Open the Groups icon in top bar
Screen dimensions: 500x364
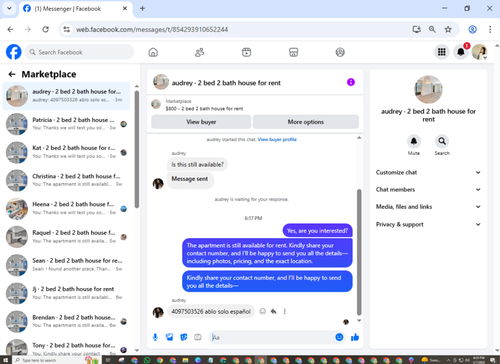[340, 52]
